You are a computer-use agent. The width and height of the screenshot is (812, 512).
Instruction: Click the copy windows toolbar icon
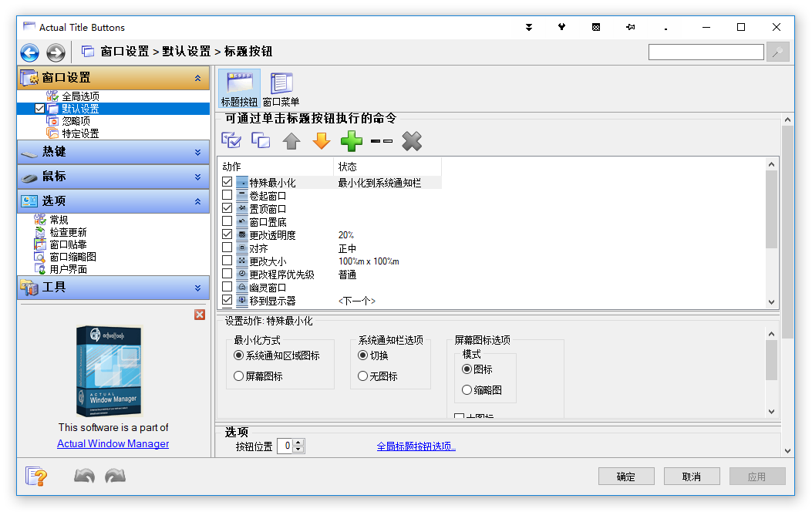(261, 140)
